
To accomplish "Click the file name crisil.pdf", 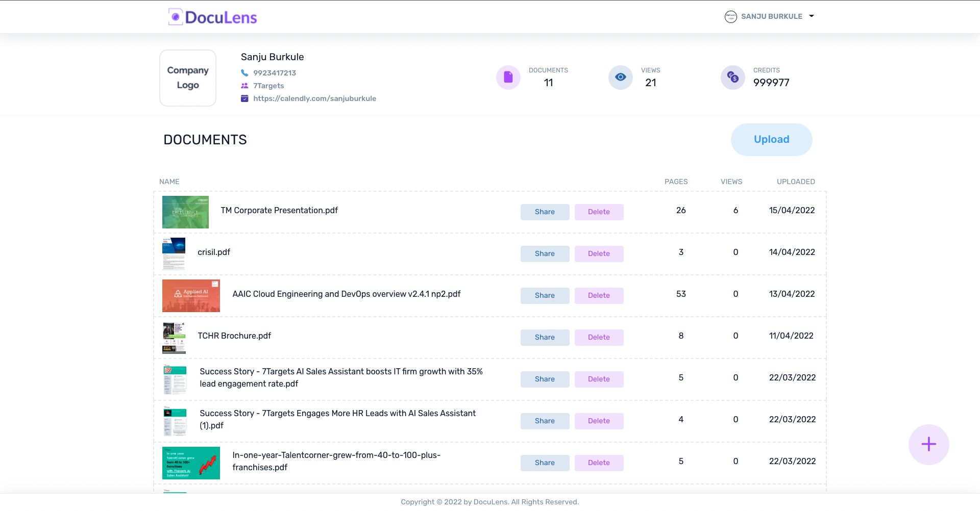I will [214, 252].
